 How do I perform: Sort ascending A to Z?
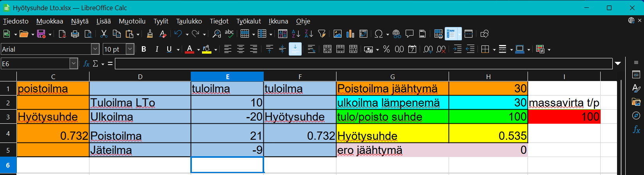coord(296,34)
